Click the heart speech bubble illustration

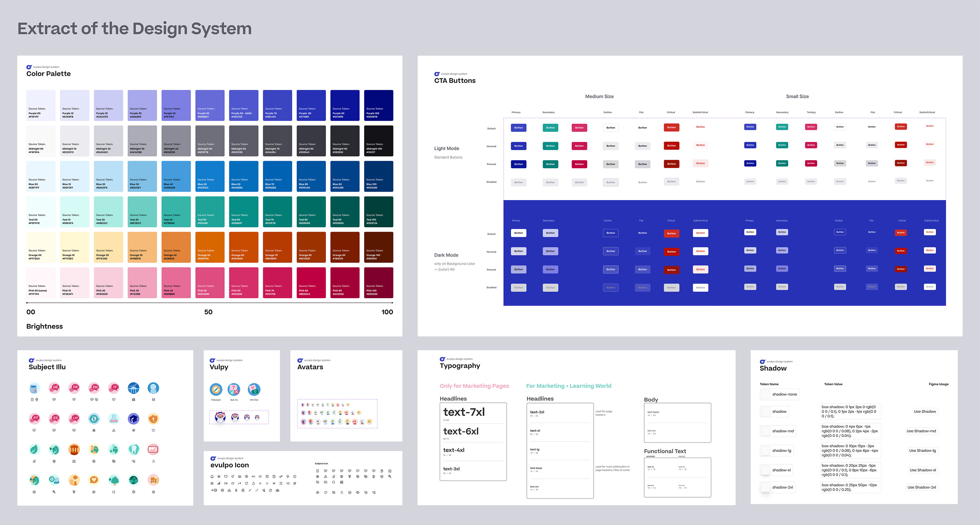(x=94, y=480)
